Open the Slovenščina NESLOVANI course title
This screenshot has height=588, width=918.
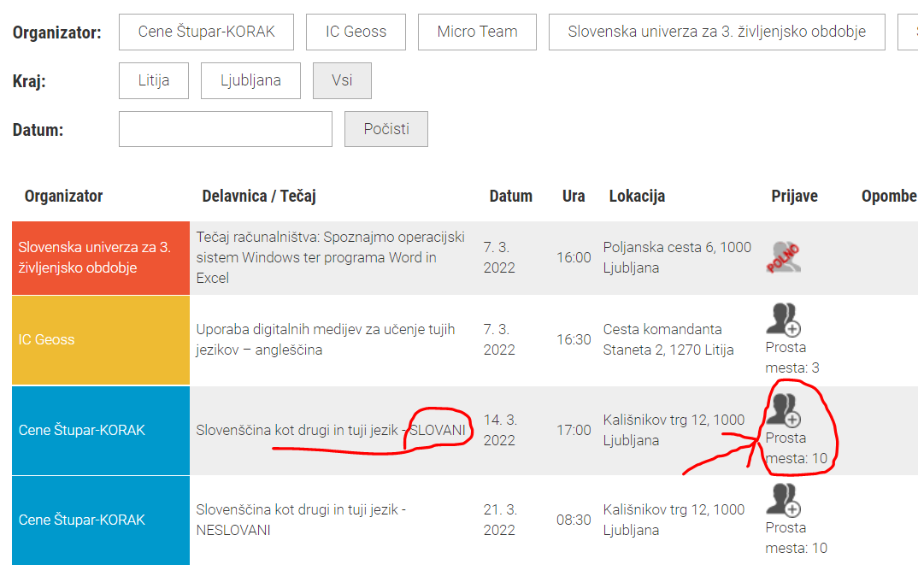tap(301, 520)
